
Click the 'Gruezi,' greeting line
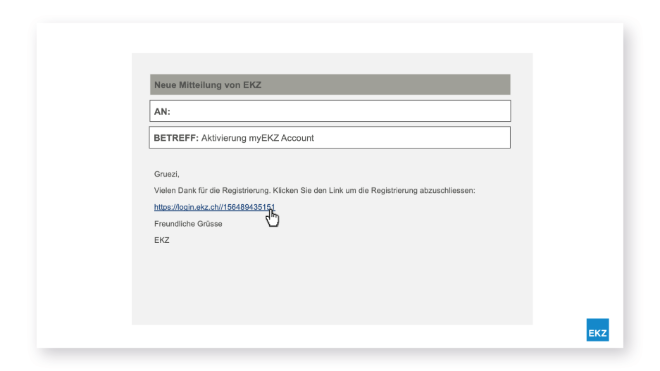click(x=167, y=174)
